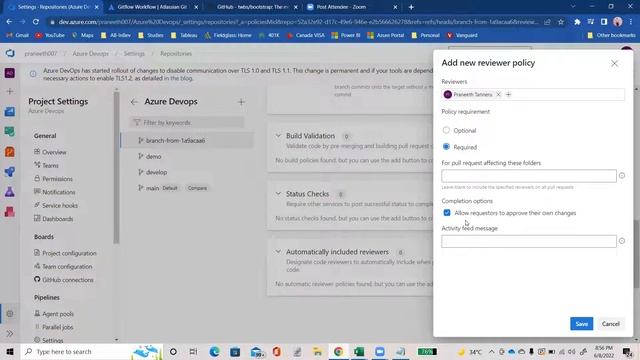The width and height of the screenshot is (640, 360).
Task: Open Permissions settings
Action: tap(57, 179)
